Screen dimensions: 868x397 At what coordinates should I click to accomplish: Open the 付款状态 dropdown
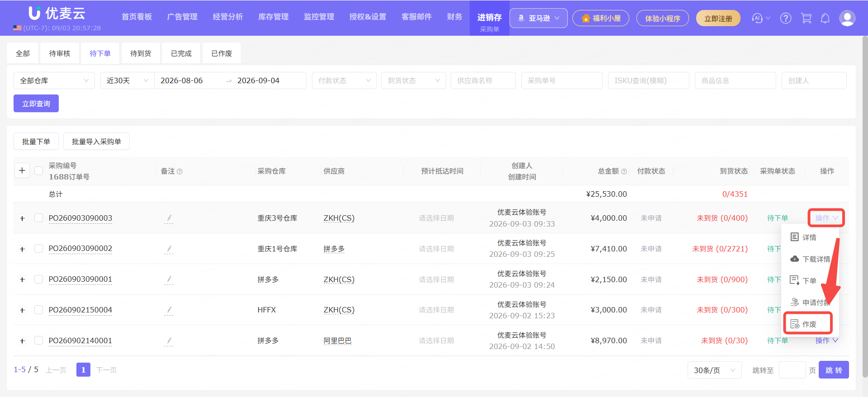point(344,80)
